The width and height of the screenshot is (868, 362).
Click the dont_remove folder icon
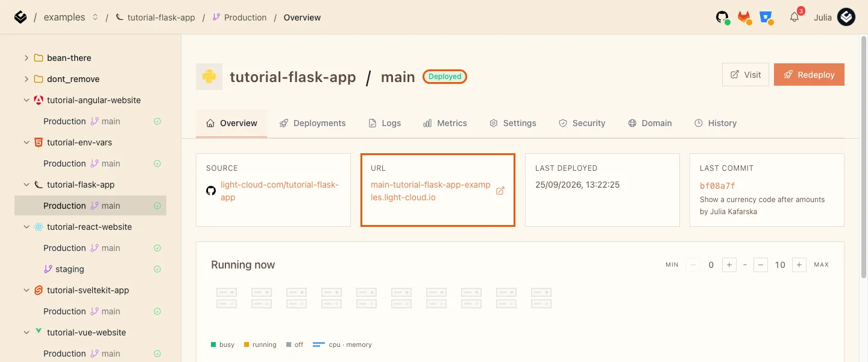tap(39, 79)
